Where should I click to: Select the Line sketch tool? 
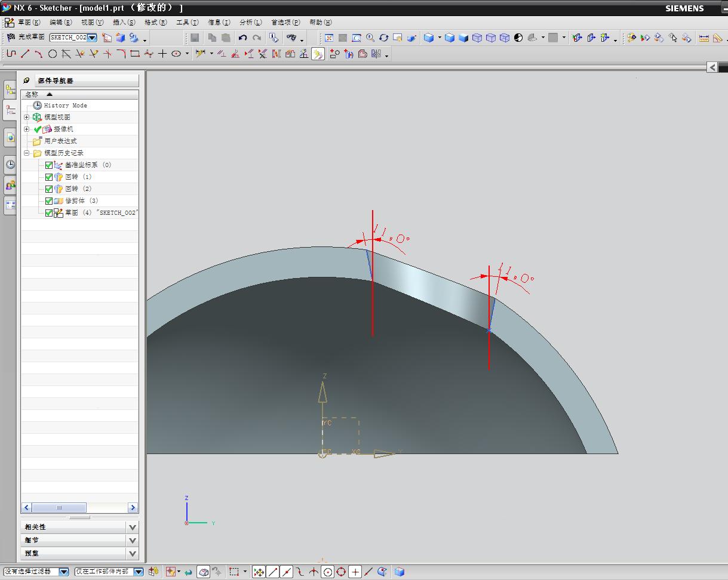click(x=25, y=54)
